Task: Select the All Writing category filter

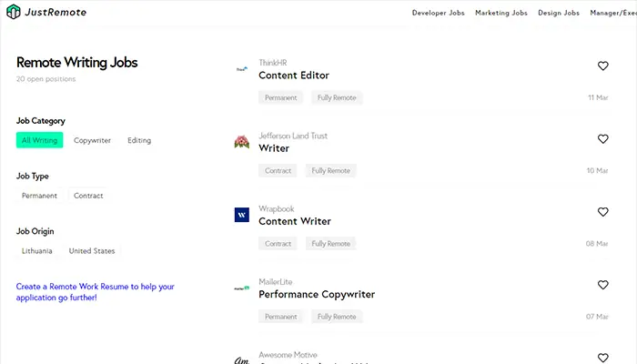Action: (39, 140)
